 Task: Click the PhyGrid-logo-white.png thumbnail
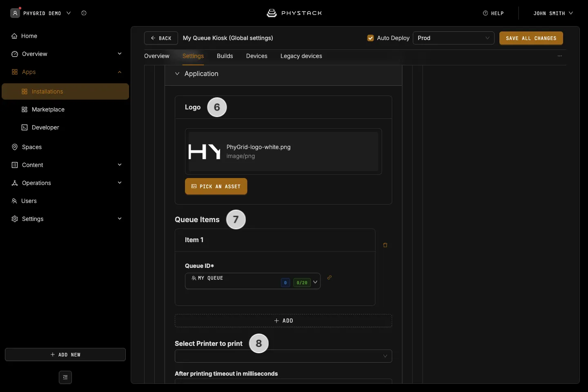pos(205,151)
